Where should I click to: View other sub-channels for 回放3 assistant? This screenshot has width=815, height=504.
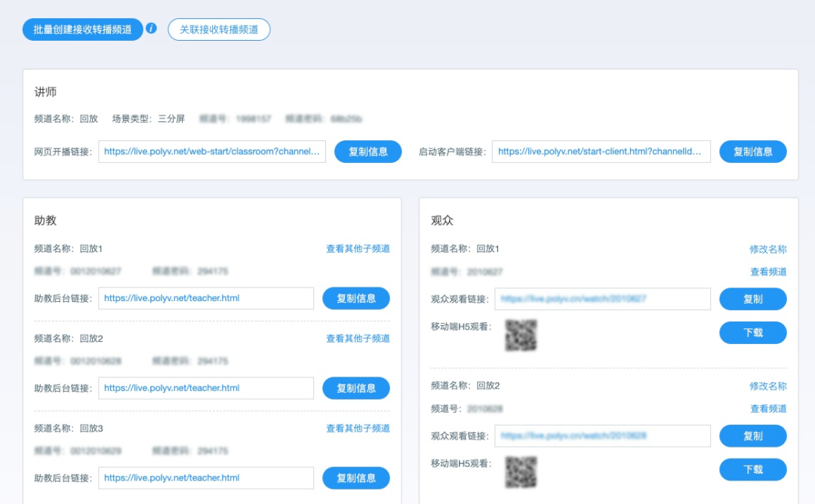[x=358, y=429]
